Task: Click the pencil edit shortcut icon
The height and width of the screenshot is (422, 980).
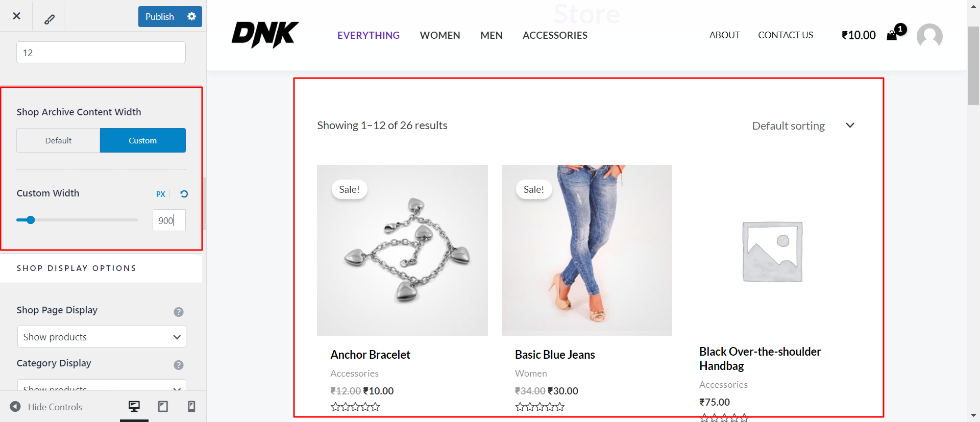Action: tap(48, 17)
